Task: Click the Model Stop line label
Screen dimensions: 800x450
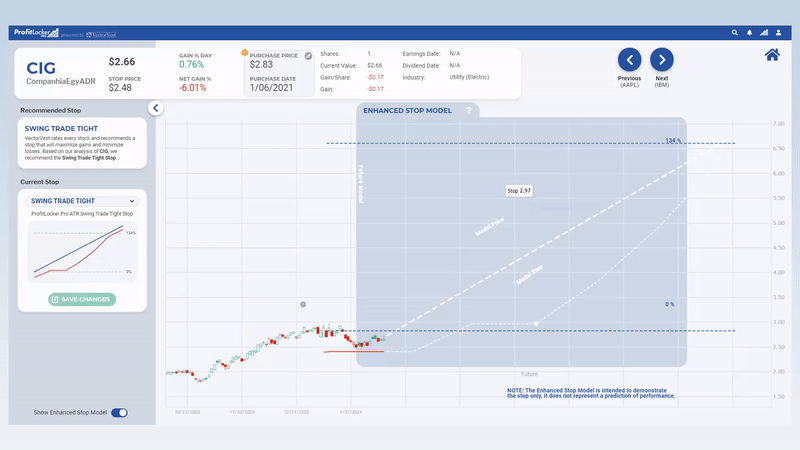Action: tap(530, 276)
